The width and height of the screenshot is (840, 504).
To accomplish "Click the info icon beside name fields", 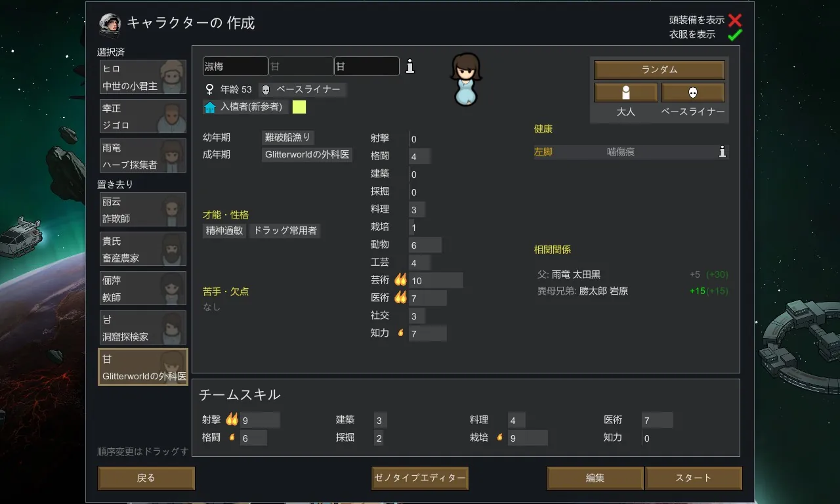I will coord(410,66).
